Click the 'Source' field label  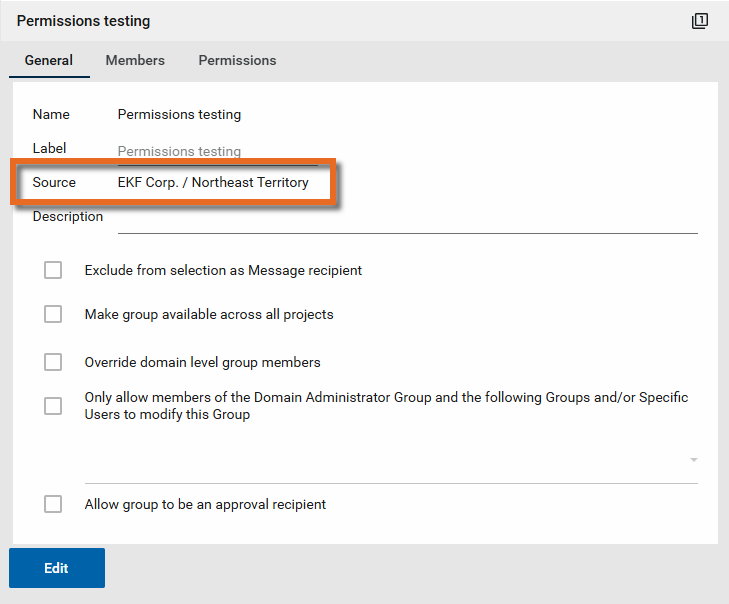tap(54, 182)
